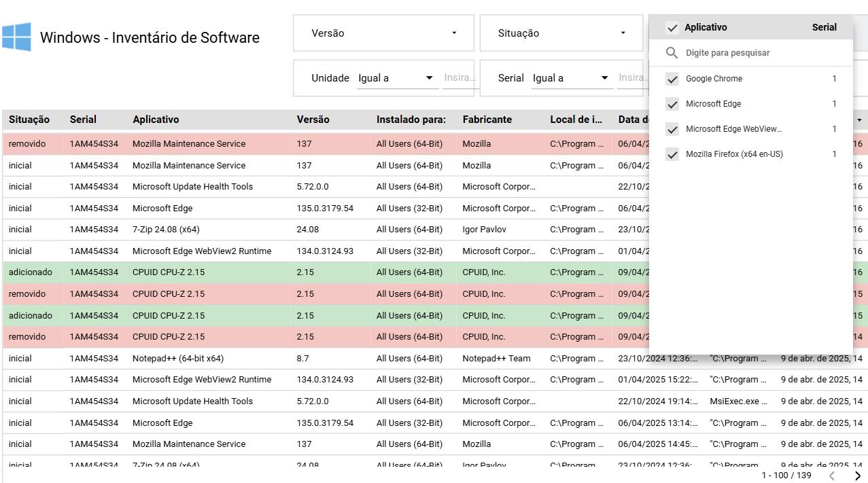Click the Fabricante column header
868x483 pixels.
tap(487, 120)
